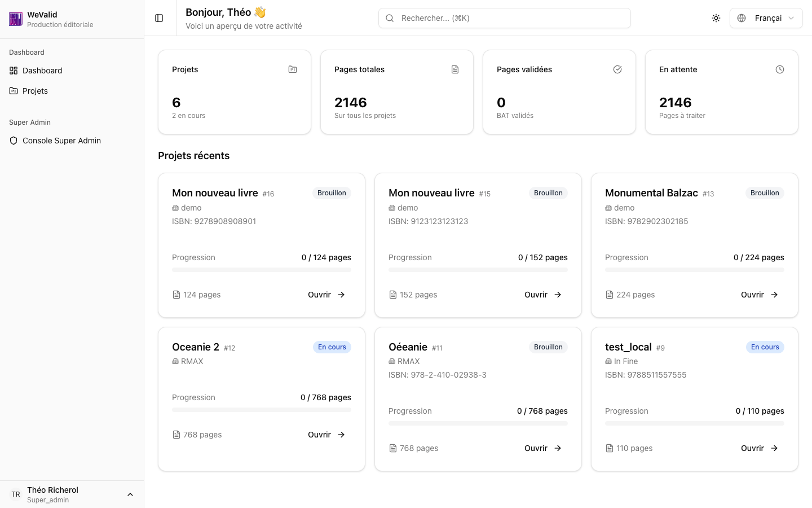Image resolution: width=812 pixels, height=508 pixels.
Task: Open Console Super Admin from the sidebar
Action: point(61,140)
